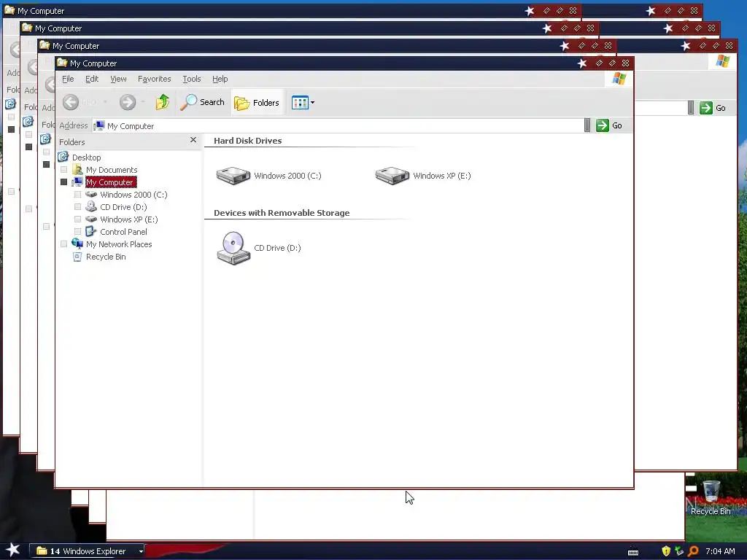
Task: Click the Go button in the front window
Action: [x=609, y=125]
